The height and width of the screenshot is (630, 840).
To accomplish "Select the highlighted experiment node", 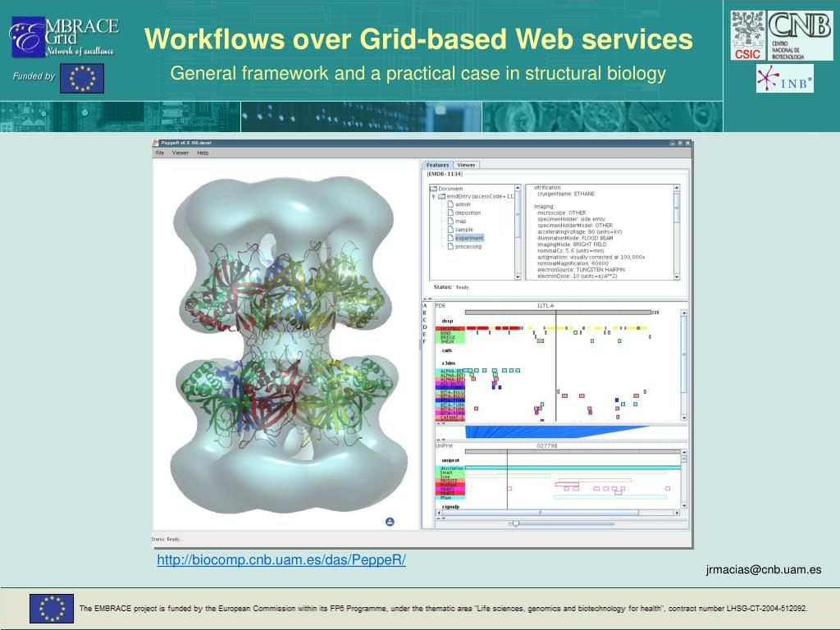I will pyautogui.click(x=468, y=238).
